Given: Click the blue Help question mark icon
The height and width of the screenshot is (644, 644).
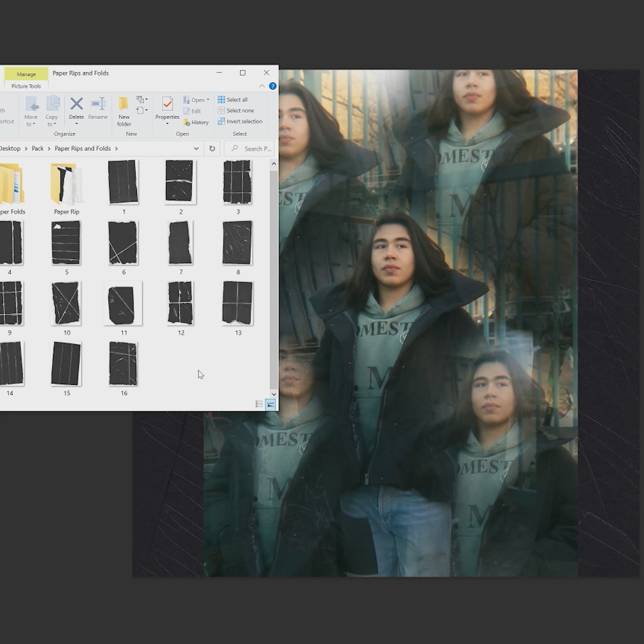Looking at the screenshot, I should tap(273, 86).
